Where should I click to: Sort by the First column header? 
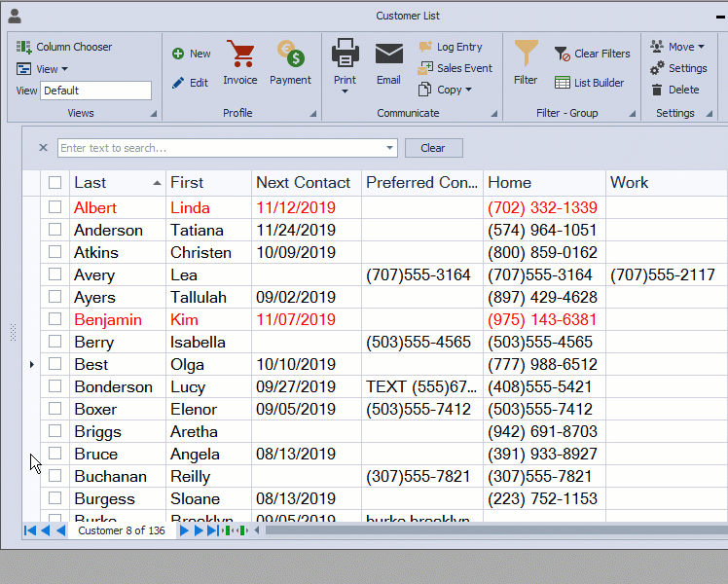pyautogui.click(x=208, y=182)
